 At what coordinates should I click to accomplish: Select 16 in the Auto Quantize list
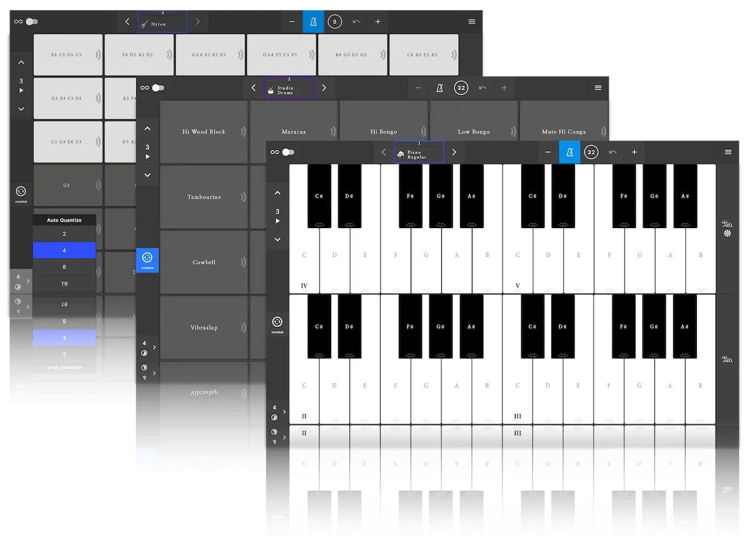pos(64,284)
